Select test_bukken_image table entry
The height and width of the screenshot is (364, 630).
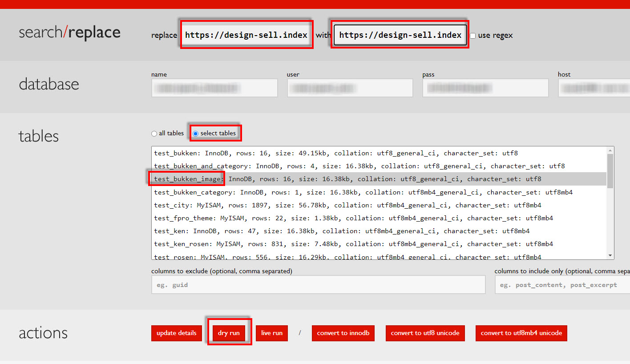[347, 179]
